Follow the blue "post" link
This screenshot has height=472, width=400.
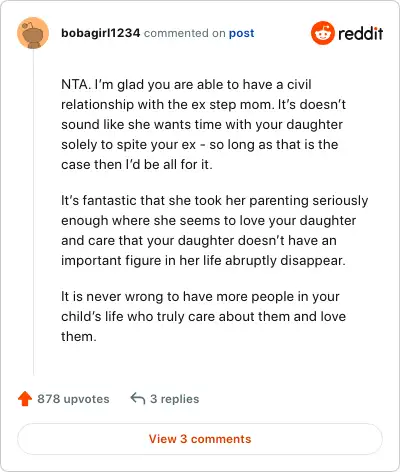click(241, 33)
